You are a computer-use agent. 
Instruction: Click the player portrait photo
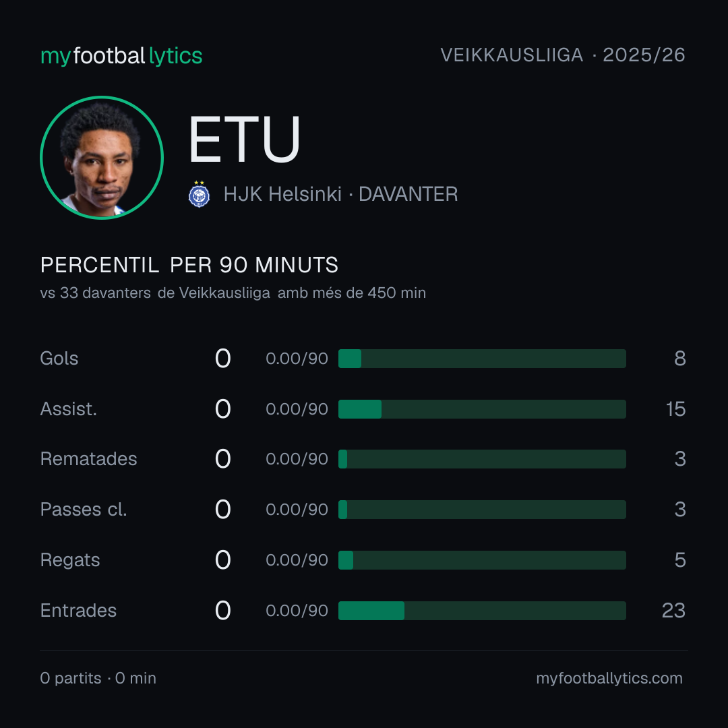102,157
